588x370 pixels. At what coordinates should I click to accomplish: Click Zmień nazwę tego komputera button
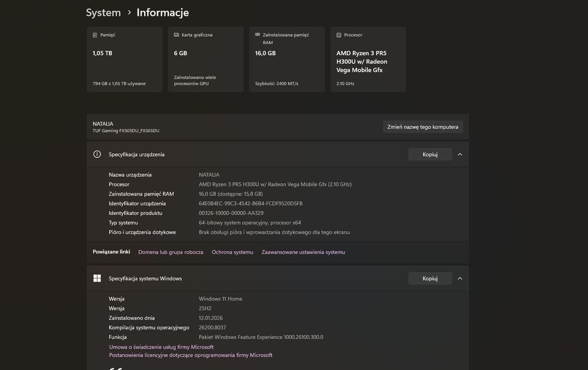pos(423,127)
